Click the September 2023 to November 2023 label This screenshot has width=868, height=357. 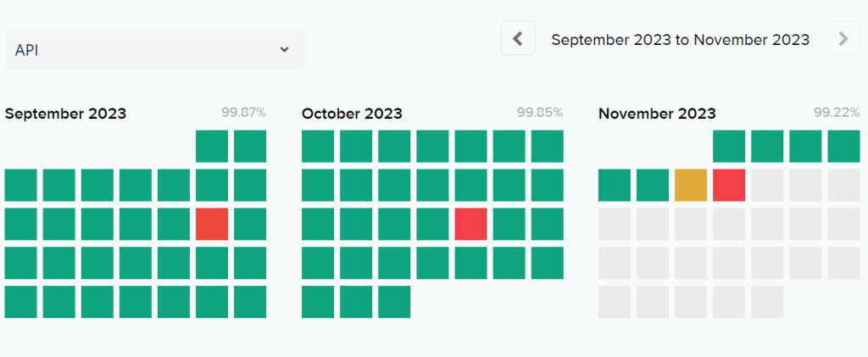click(x=681, y=40)
